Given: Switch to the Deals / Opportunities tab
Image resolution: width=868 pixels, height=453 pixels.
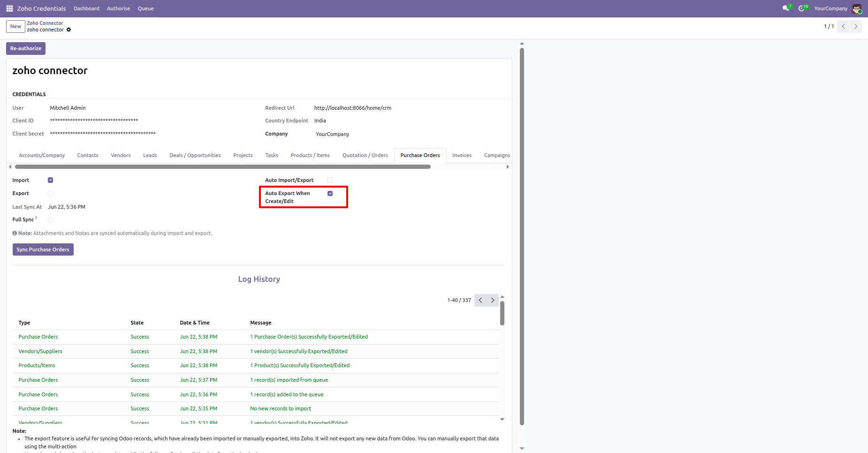Looking at the screenshot, I should click(195, 155).
